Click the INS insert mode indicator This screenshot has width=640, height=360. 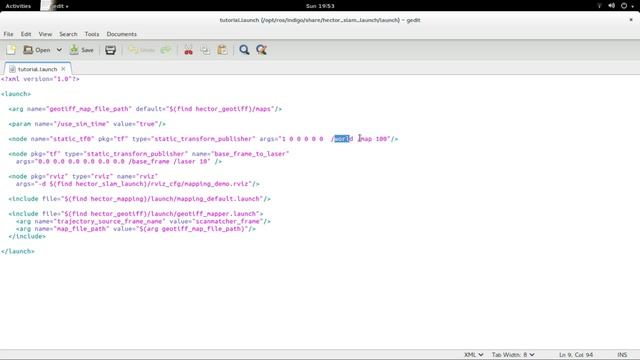[x=622, y=355]
